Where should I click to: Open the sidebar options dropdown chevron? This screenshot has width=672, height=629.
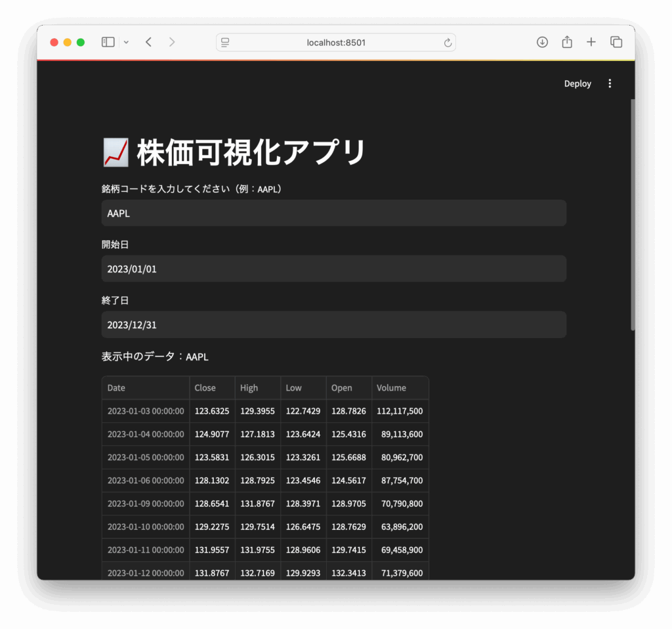pyautogui.click(x=126, y=42)
